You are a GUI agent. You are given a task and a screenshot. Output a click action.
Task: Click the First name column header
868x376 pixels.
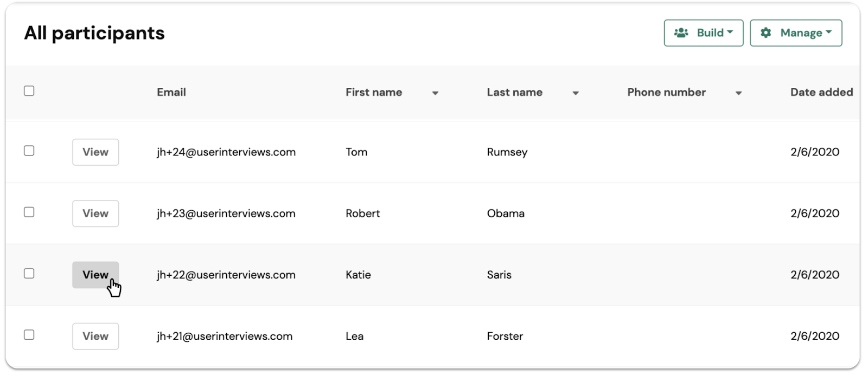[374, 92]
